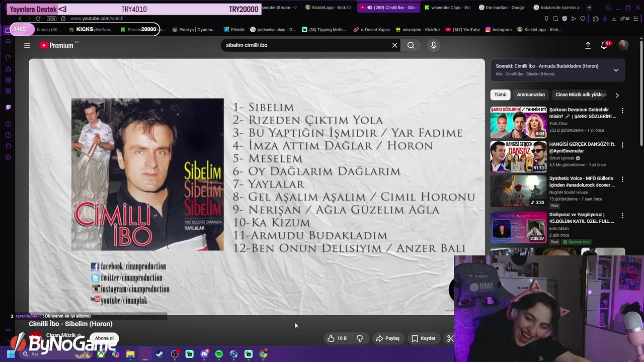
Task: Switch to the 'the martian - Google' tab
Action: [501, 8]
